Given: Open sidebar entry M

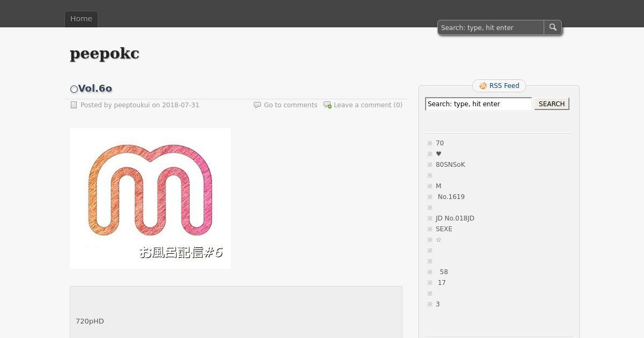Looking at the screenshot, I should click(x=438, y=186).
